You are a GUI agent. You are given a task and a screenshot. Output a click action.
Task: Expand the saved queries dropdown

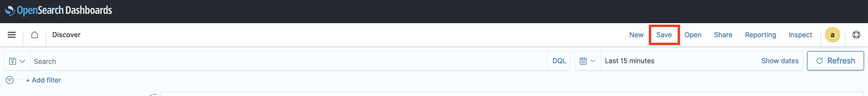pos(17,61)
